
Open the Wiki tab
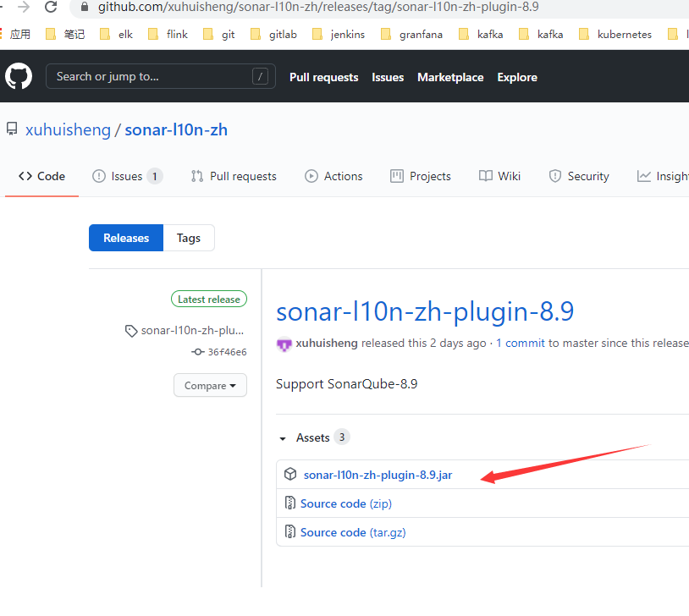pyautogui.click(x=499, y=176)
